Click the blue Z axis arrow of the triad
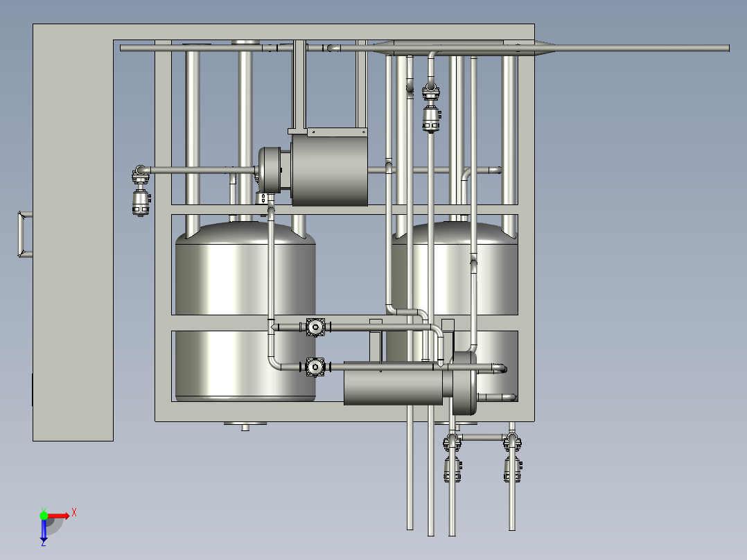The image size is (747, 560). (44, 532)
